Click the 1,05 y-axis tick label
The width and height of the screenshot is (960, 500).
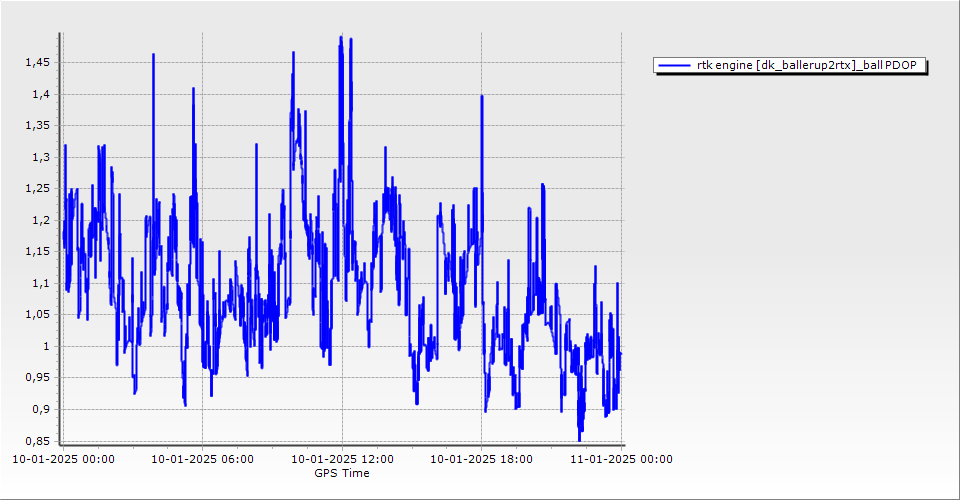click(x=36, y=314)
